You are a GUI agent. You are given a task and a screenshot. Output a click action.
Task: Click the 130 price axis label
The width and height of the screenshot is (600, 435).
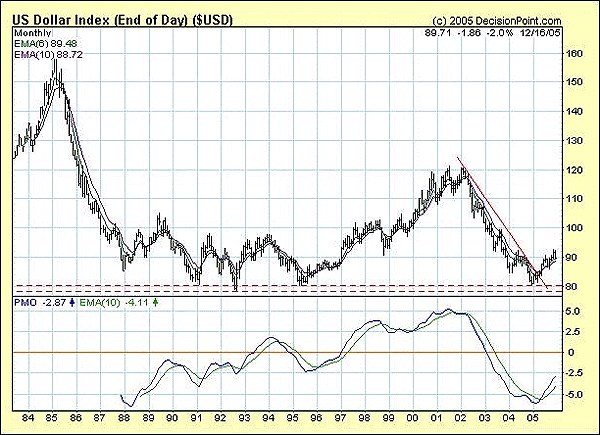click(x=574, y=140)
